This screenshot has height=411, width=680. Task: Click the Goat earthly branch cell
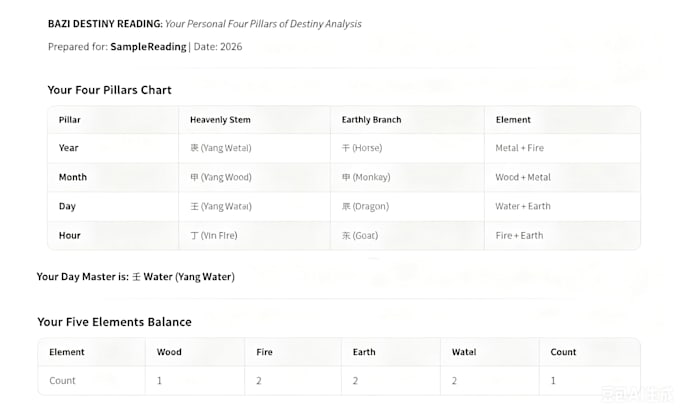click(360, 235)
